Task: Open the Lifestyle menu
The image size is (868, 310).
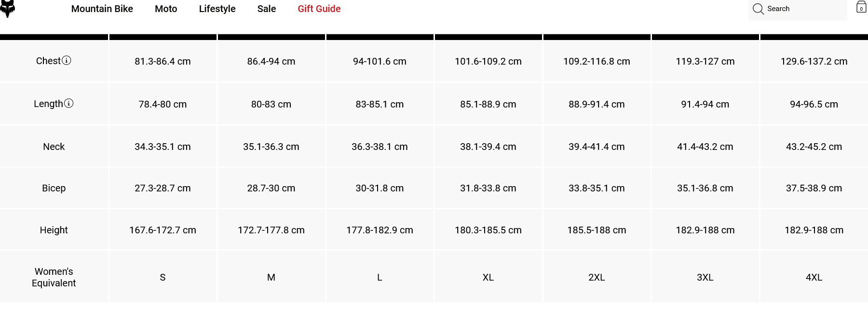Action: click(x=217, y=9)
